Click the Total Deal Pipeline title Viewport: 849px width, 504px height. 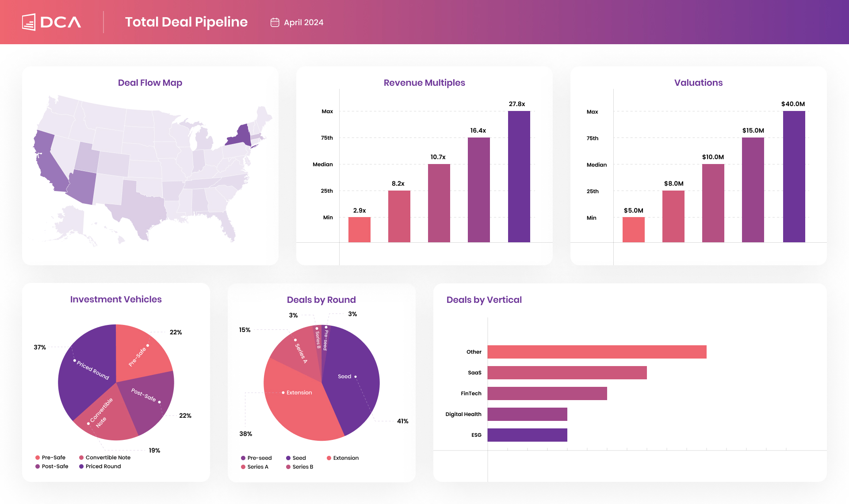click(186, 22)
